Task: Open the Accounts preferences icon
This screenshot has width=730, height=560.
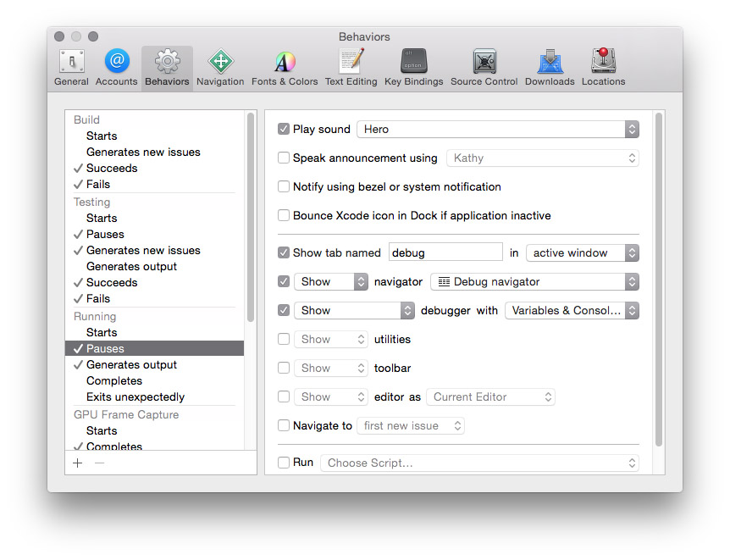Action: [x=117, y=61]
